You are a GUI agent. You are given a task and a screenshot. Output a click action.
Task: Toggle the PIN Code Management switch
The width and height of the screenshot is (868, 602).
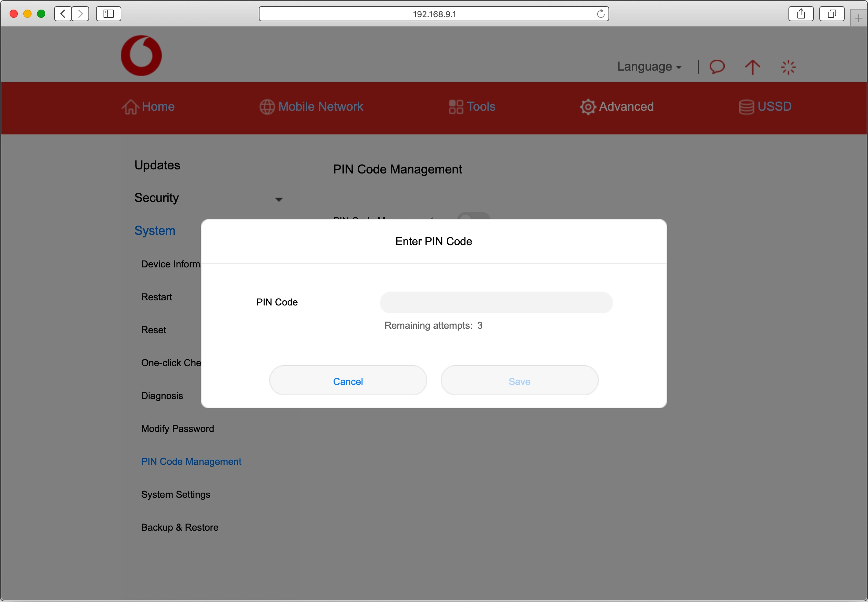(473, 216)
